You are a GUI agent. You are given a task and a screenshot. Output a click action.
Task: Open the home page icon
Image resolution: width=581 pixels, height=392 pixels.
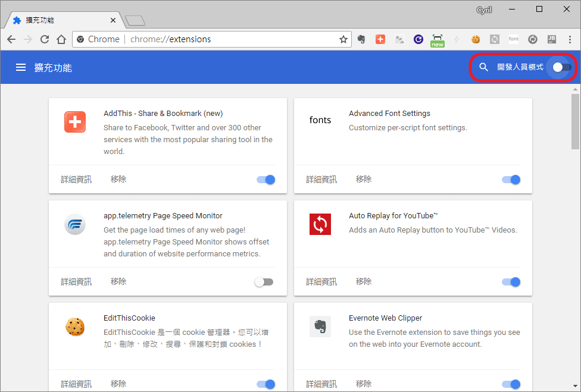coord(61,39)
